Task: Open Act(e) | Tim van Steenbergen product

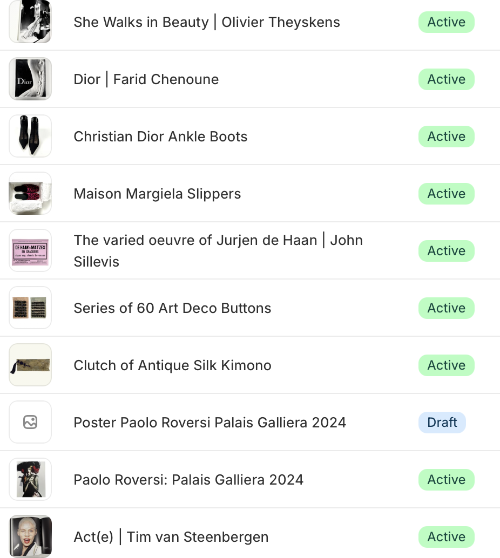Action: pyautogui.click(x=171, y=537)
